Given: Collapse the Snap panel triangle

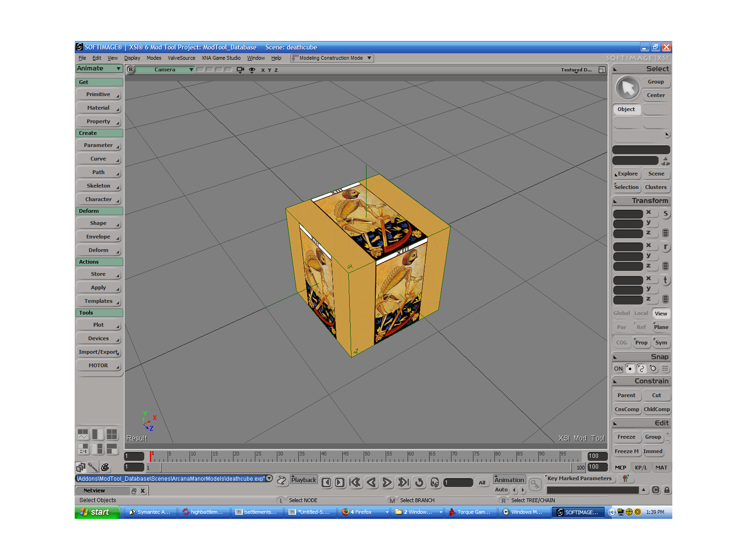Looking at the screenshot, I should click(615, 357).
